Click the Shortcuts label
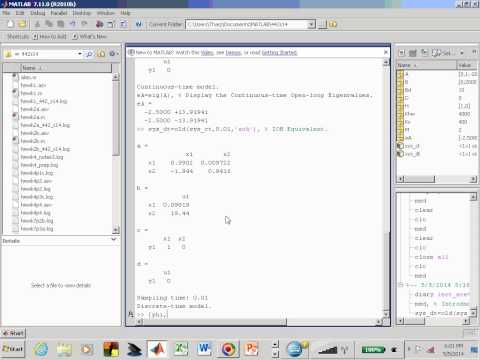The height and width of the screenshot is (360, 480). (17, 36)
